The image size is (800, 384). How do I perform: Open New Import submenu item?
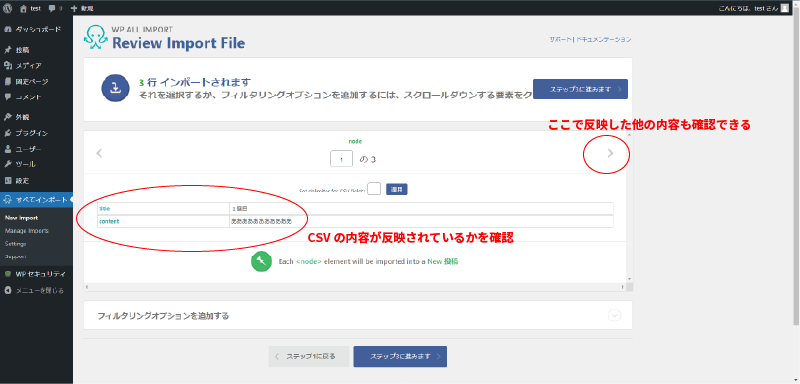click(x=21, y=218)
